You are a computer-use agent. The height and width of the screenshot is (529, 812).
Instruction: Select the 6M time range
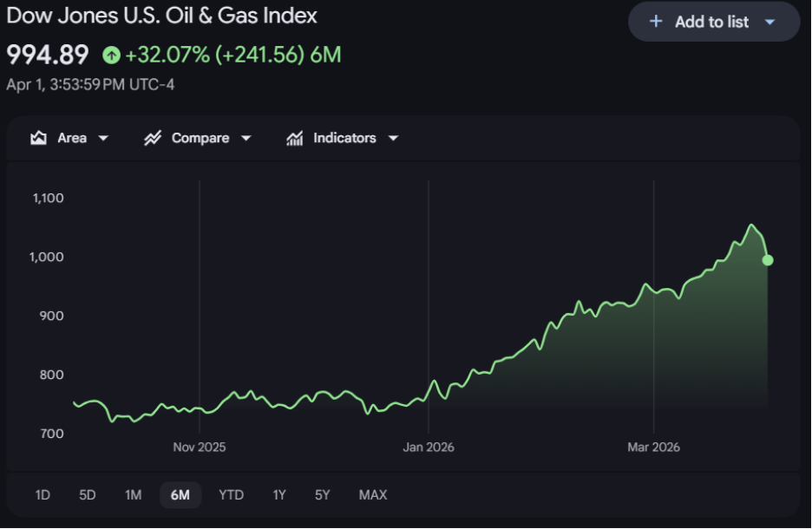point(180,495)
